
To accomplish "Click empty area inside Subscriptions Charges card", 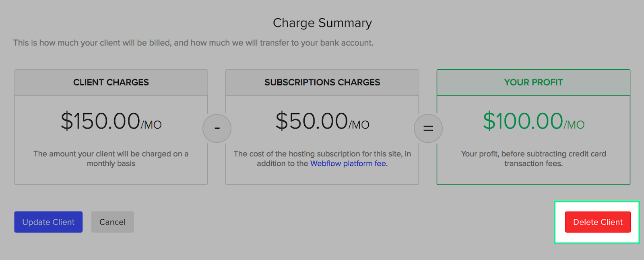I will 322,177.
